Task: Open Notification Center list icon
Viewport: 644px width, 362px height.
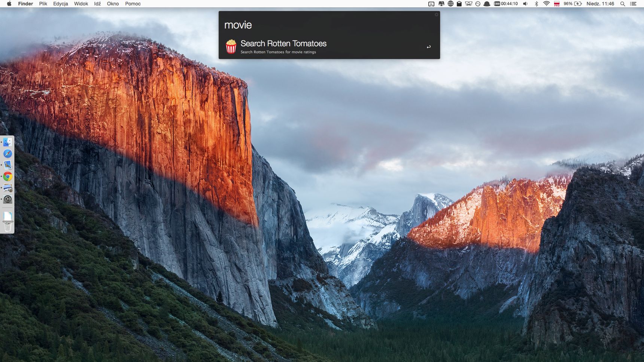Action: point(633,4)
